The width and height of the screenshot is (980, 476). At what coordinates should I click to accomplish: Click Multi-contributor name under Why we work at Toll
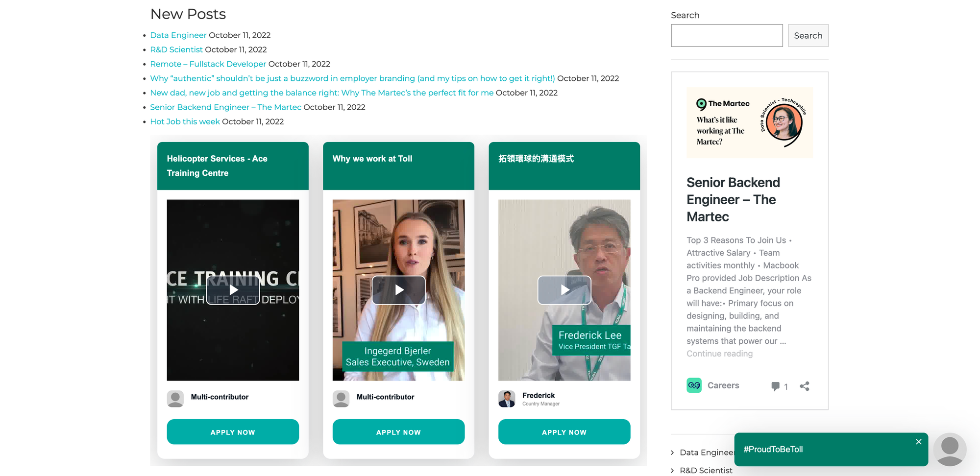[x=385, y=397]
